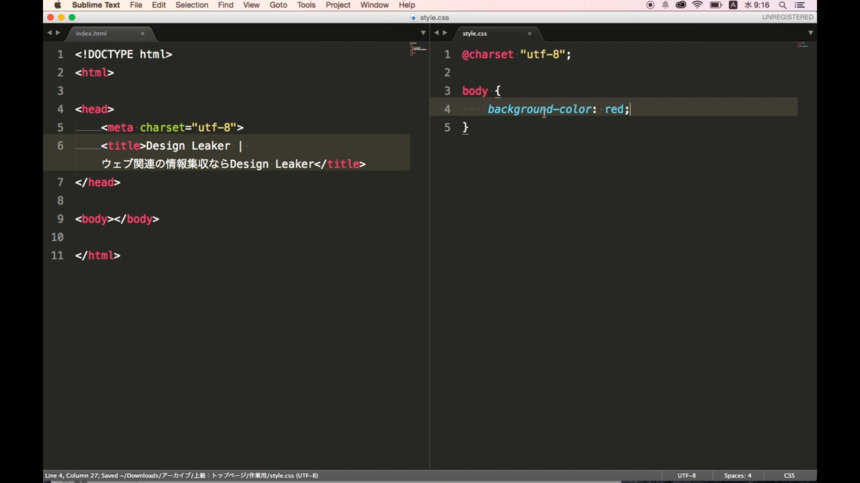Open the Tools menu
This screenshot has height=483, width=860.
[306, 5]
